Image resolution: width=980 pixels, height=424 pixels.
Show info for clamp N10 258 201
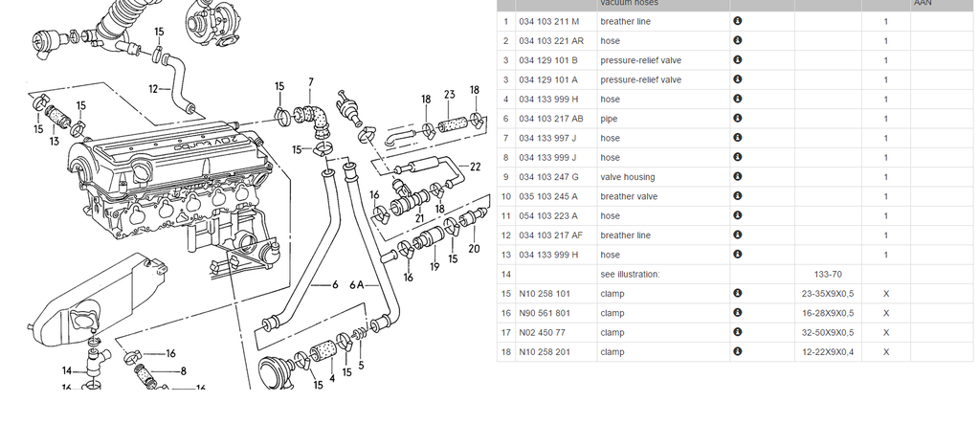[737, 352]
